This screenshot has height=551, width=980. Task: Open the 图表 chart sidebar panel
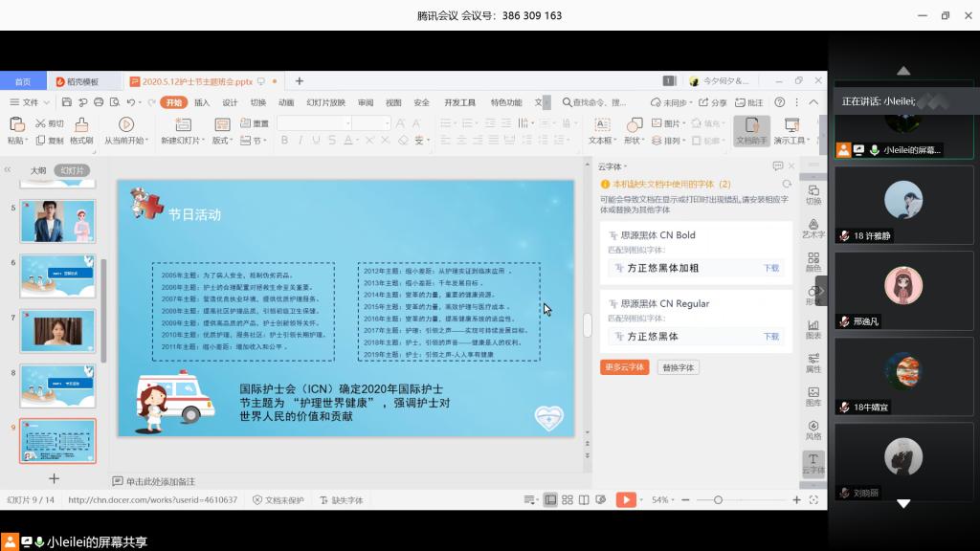pyautogui.click(x=813, y=327)
